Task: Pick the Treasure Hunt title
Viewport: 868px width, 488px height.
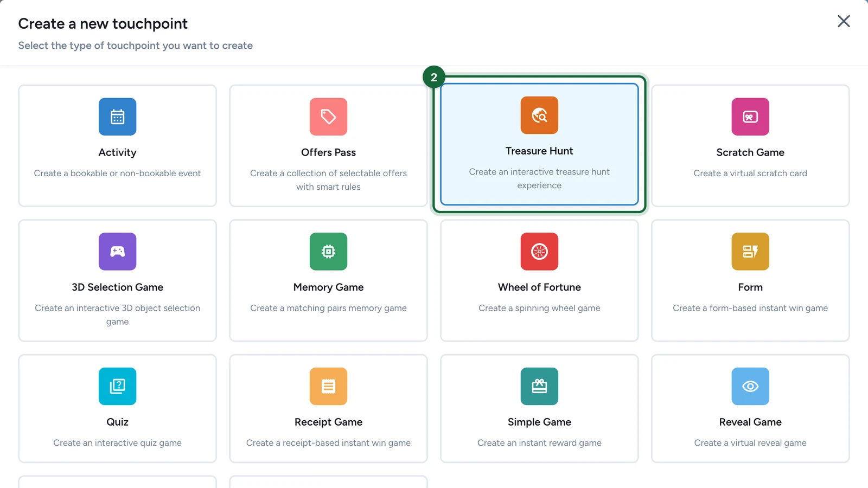Action: [539, 151]
